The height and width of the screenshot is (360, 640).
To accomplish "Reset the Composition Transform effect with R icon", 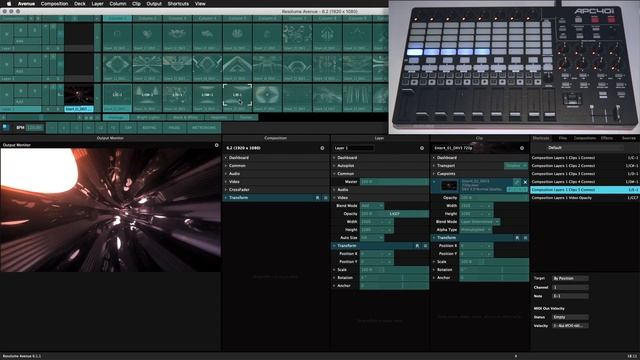I will pos(318,198).
